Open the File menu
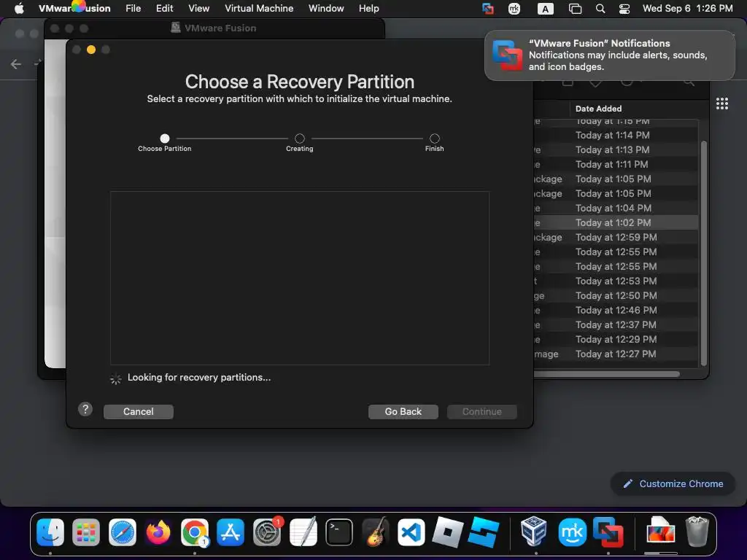The height and width of the screenshot is (560, 747). (x=133, y=9)
